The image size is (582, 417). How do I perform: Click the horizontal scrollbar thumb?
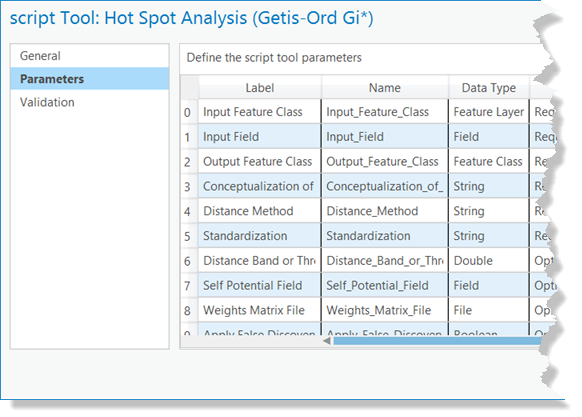pos(437,341)
